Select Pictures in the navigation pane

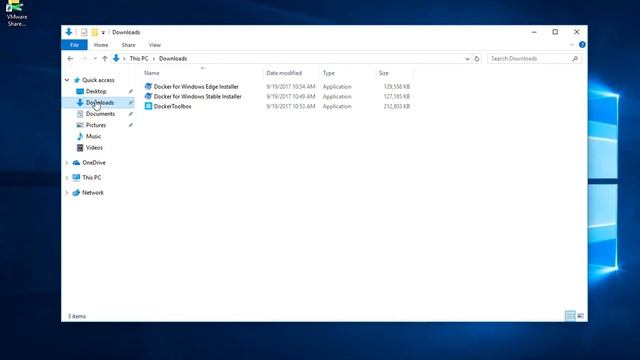(96, 125)
